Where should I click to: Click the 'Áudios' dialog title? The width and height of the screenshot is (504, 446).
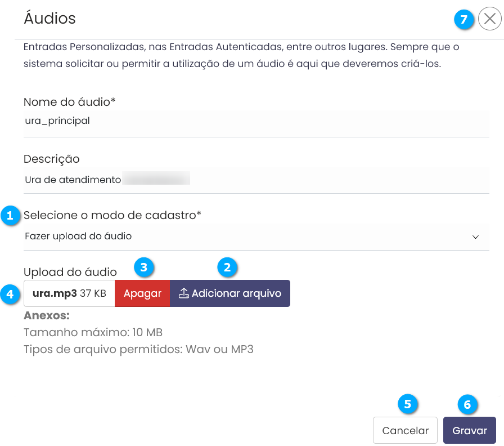tap(49, 19)
